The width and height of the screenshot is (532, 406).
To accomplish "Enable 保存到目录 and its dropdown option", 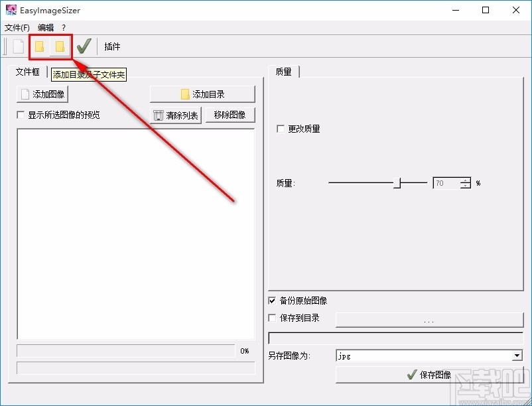I will pyautogui.click(x=272, y=317).
